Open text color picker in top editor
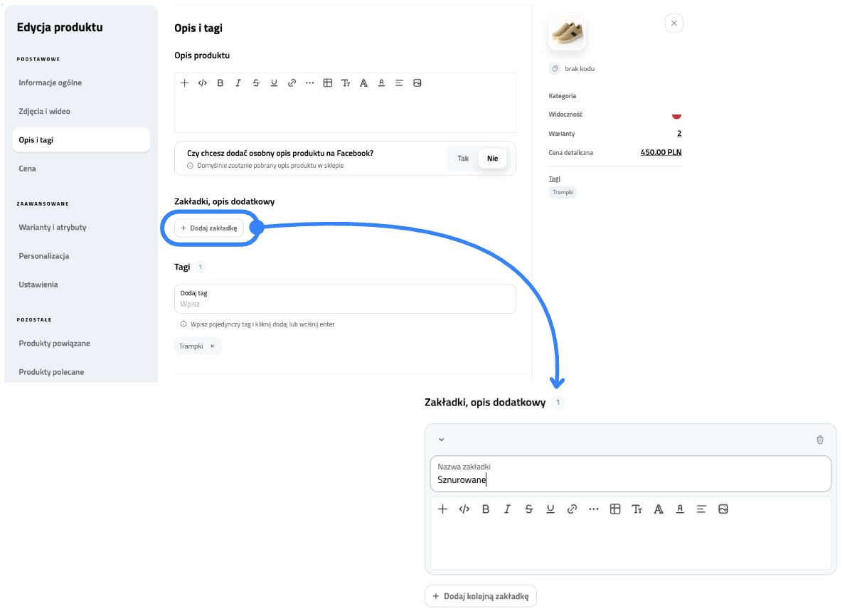852x616 pixels. [x=381, y=83]
